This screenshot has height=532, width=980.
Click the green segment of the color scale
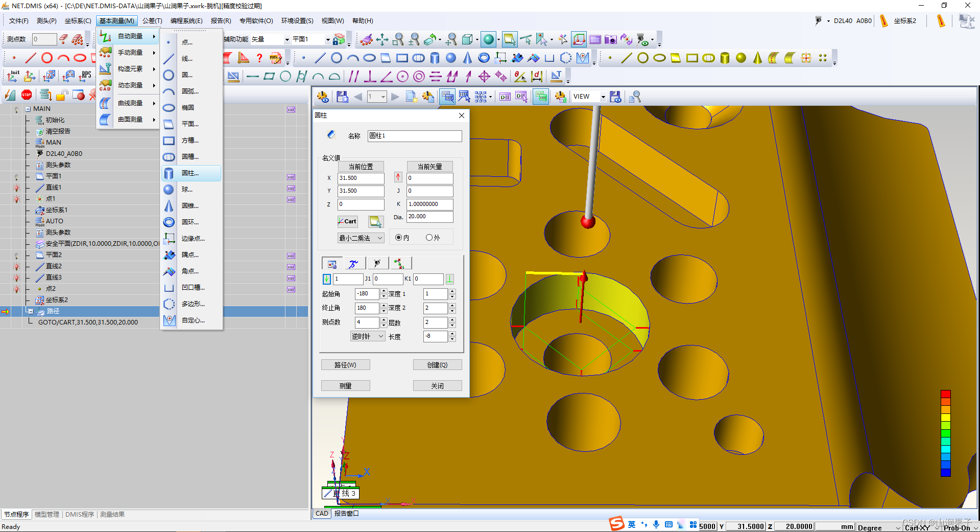[946, 433]
